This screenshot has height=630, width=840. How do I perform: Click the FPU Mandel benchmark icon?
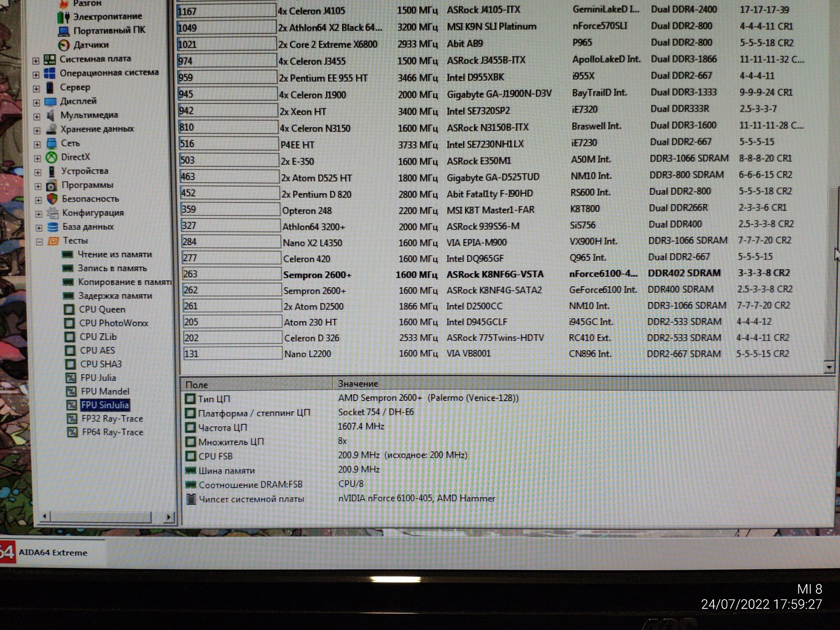(71, 392)
